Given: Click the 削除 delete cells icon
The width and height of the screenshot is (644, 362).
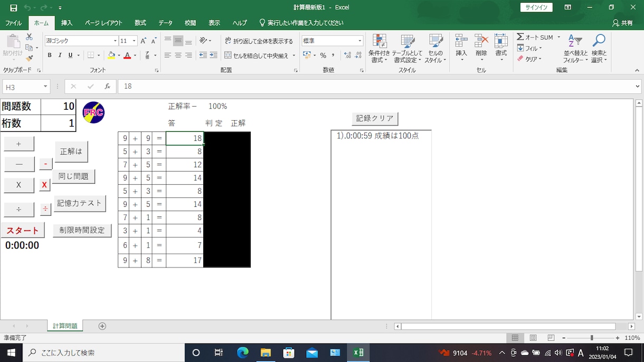Looking at the screenshot, I should click(x=481, y=41).
